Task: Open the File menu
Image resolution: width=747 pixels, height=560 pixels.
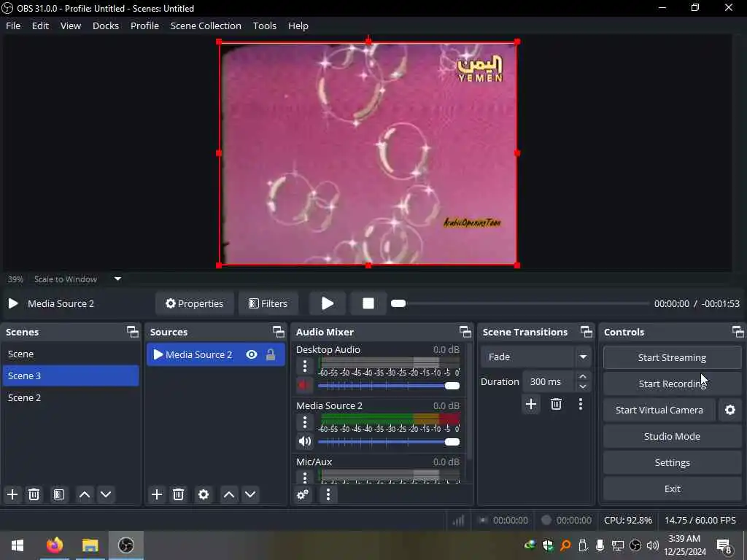Action: coord(13,26)
